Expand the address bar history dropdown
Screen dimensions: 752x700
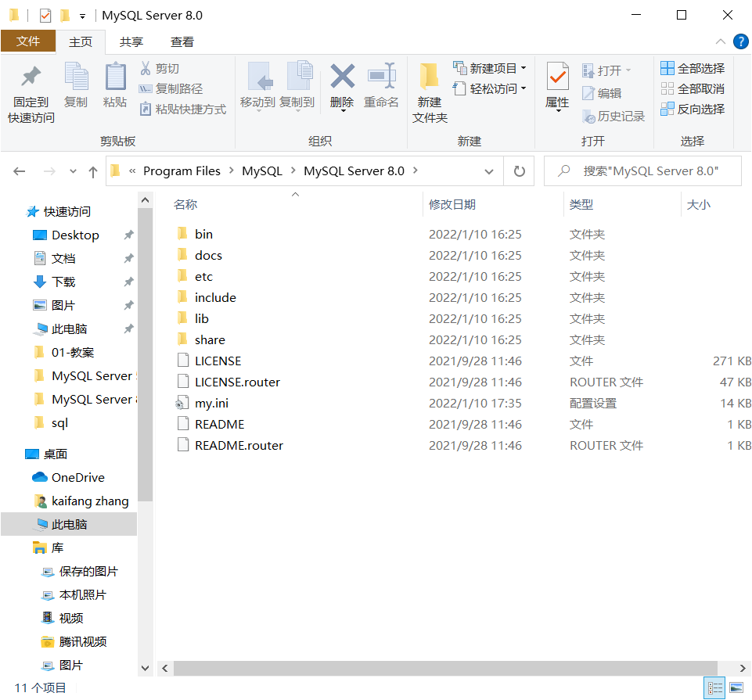pos(489,171)
